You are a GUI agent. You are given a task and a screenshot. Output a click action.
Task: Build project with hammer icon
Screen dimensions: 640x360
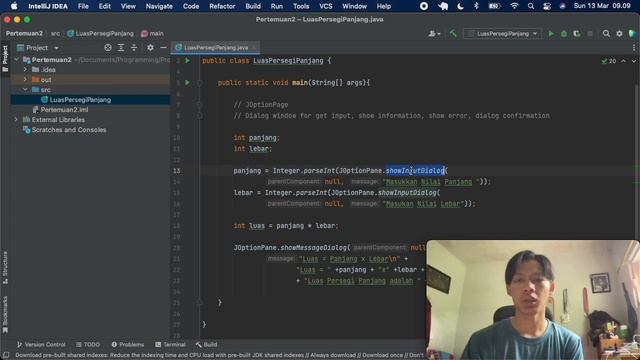pyautogui.click(x=453, y=33)
